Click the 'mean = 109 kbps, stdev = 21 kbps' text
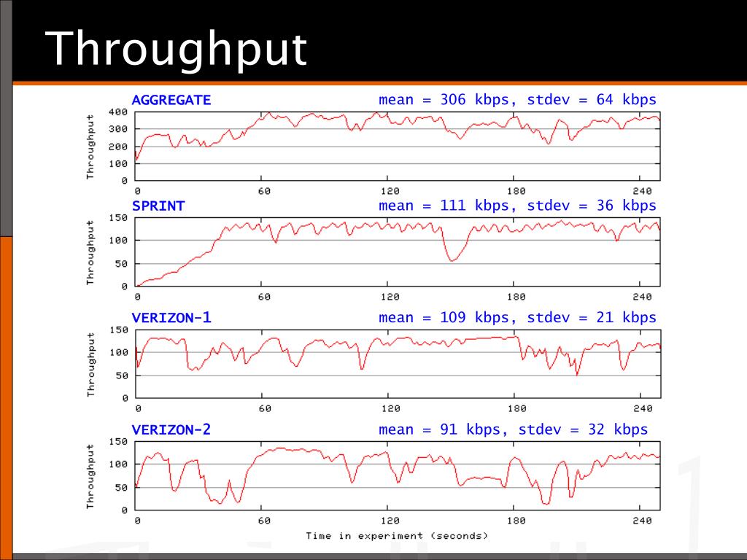This screenshot has width=747, height=560. pyautogui.click(x=517, y=317)
